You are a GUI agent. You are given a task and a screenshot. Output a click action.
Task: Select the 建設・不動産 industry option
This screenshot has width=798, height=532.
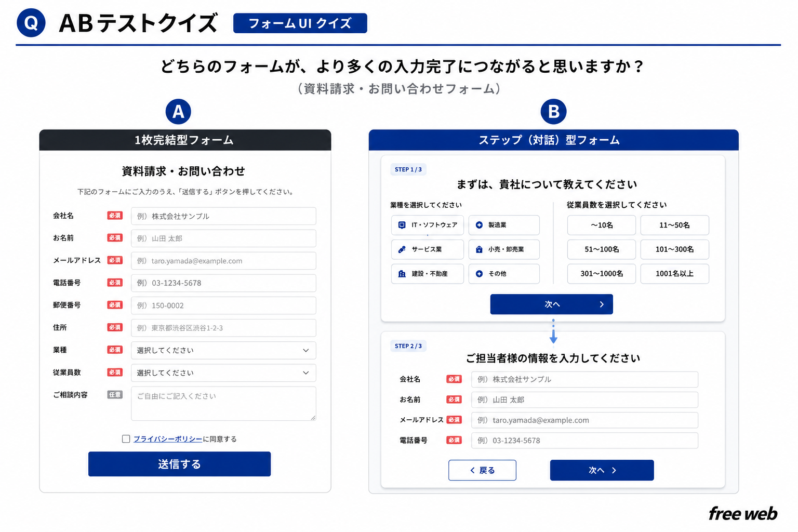[427, 274]
